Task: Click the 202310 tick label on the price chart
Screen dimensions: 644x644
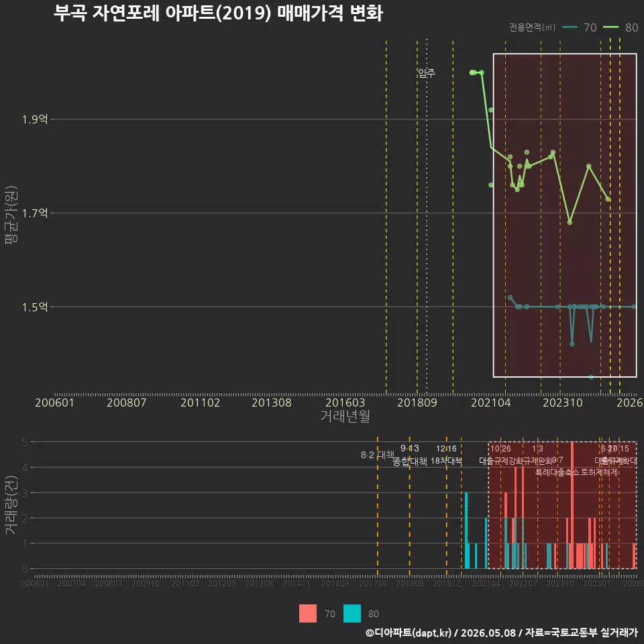Action: point(563,402)
